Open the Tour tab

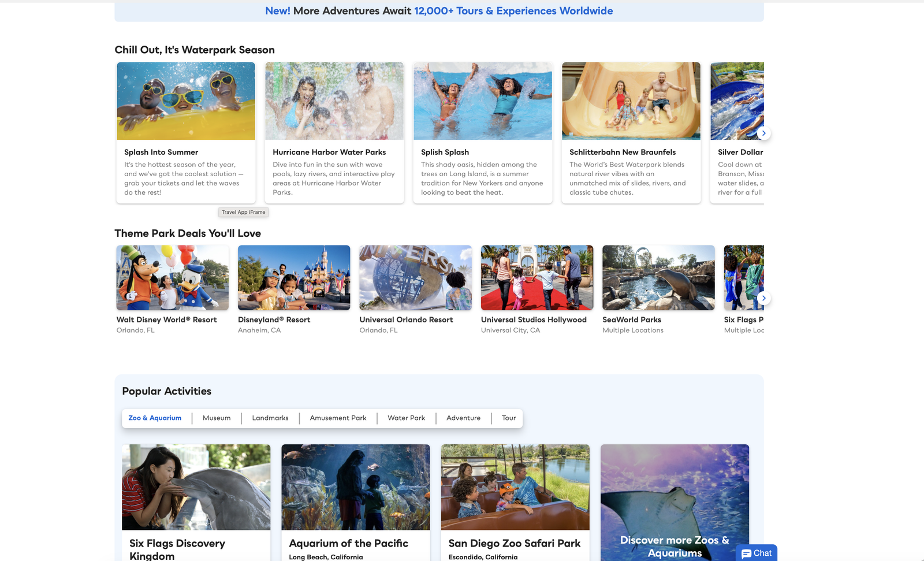[x=509, y=418]
